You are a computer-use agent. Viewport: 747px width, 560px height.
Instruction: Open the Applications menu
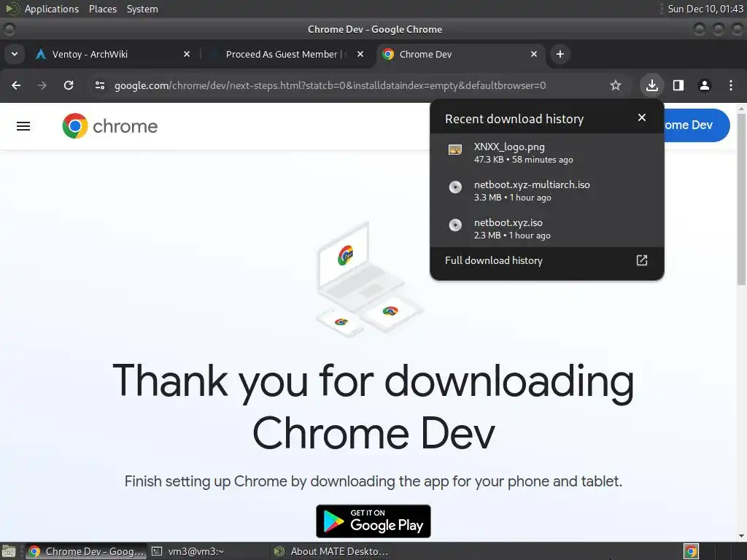[x=52, y=9]
